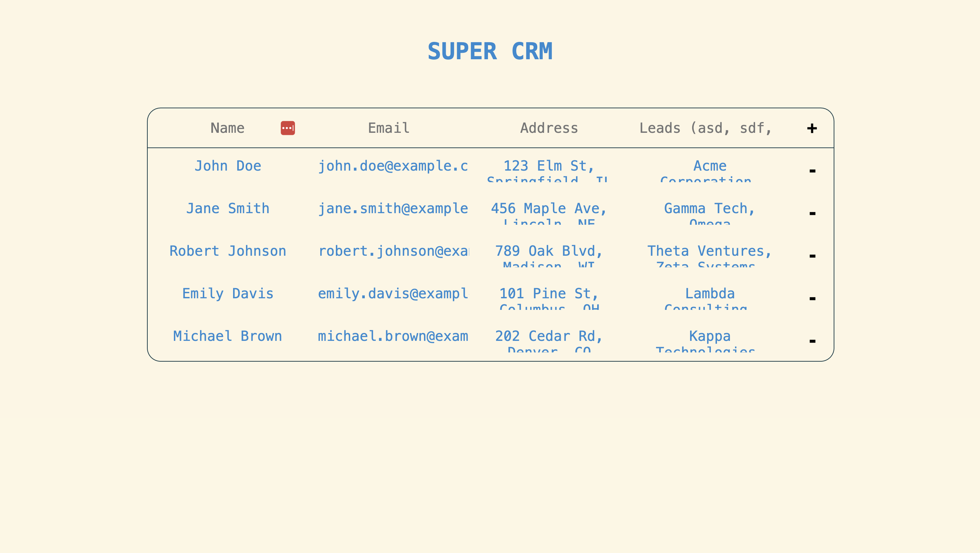Image resolution: width=980 pixels, height=553 pixels.
Task: Click Michael Brown's email cell
Action: 394,336
